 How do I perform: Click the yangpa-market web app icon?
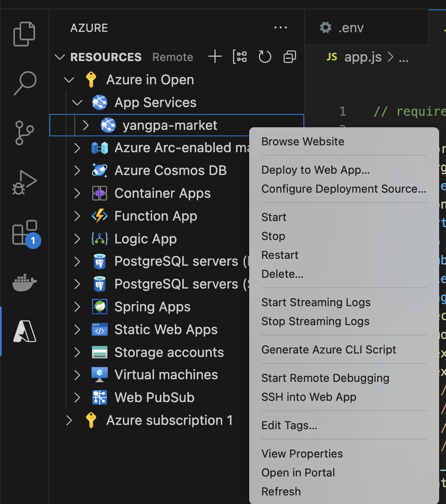[x=108, y=126]
